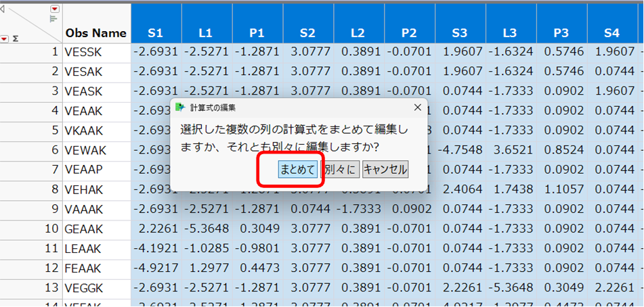644x307 pixels.
Task: Click the VEASK cell in Obs Name
Action: [97, 91]
